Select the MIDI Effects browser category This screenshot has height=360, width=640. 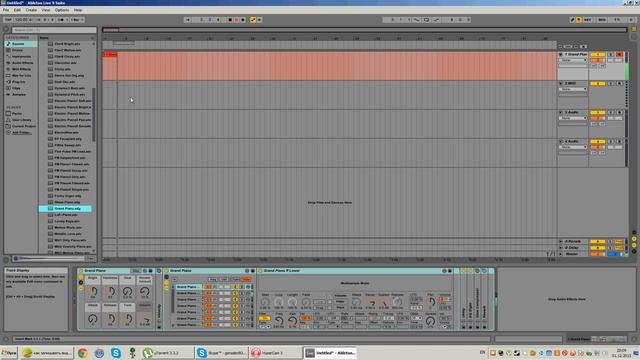pyautogui.click(x=21, y=69)
